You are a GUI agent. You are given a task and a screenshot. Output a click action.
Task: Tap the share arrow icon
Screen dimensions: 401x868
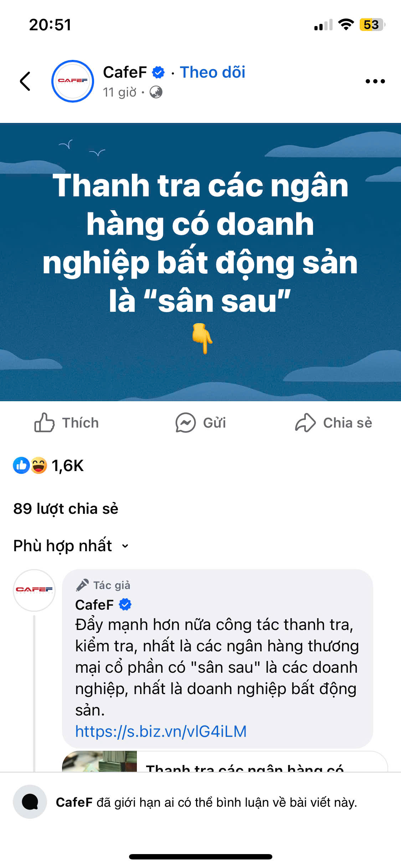(305, 423)
